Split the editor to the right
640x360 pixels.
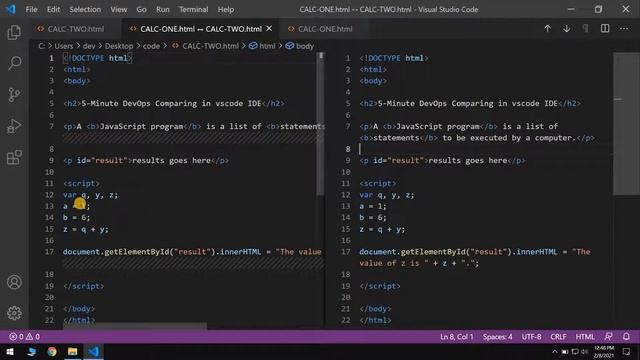pos(605,29)
